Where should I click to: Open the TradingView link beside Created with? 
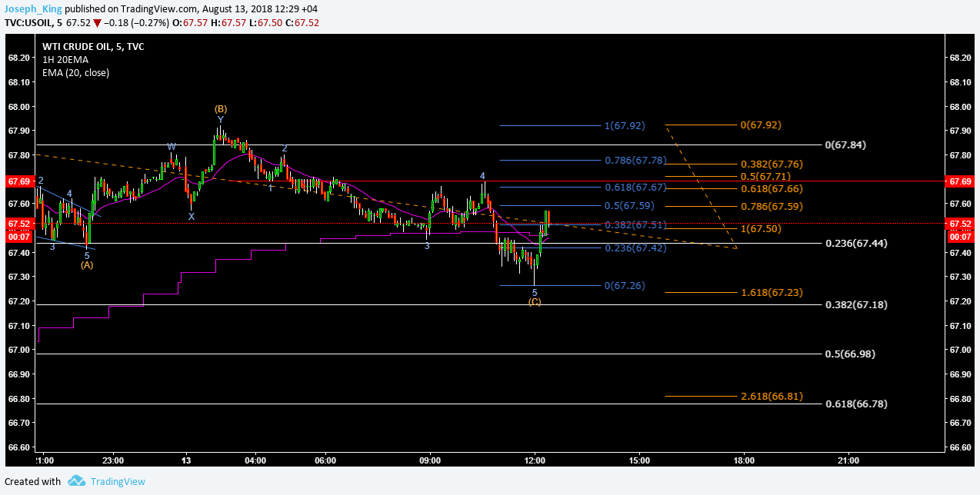pos(118,482)
